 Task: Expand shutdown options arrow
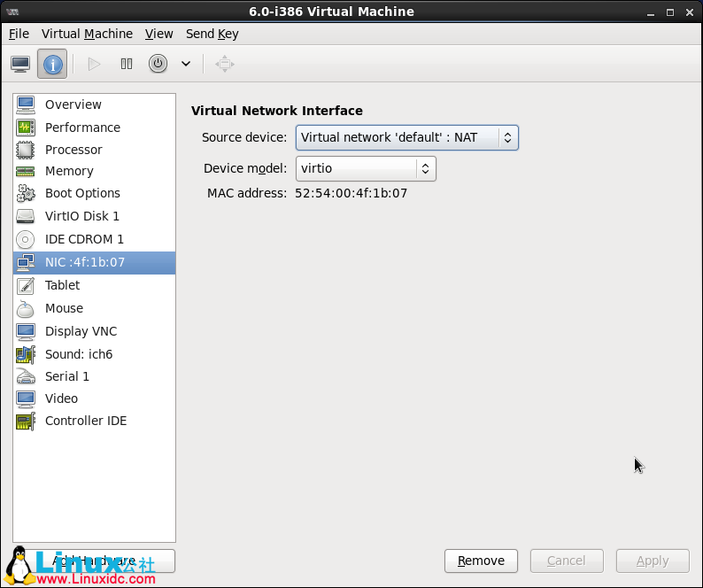pyautogui.click(x=186, y=64)
